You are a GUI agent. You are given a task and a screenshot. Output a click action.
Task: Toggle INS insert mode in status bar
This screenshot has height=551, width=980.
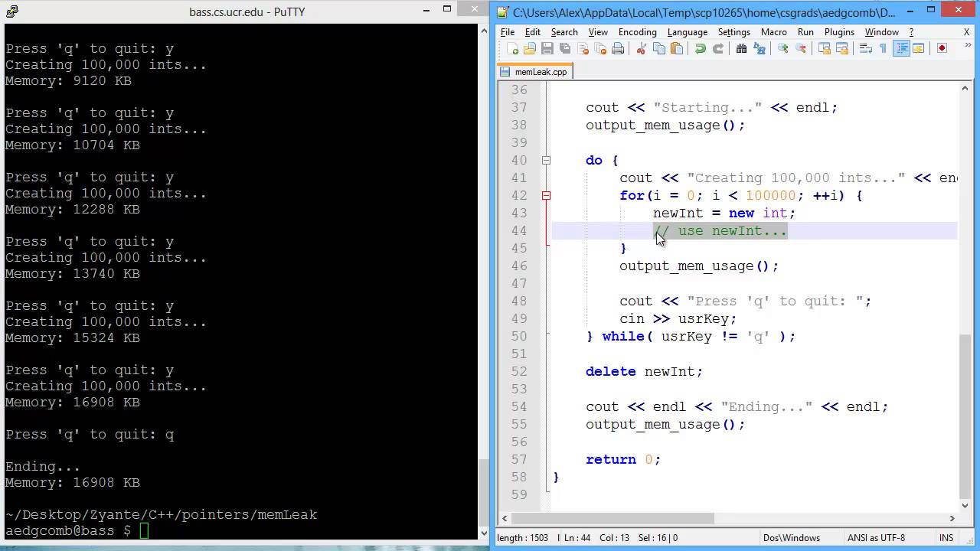[x=946, y=538]
